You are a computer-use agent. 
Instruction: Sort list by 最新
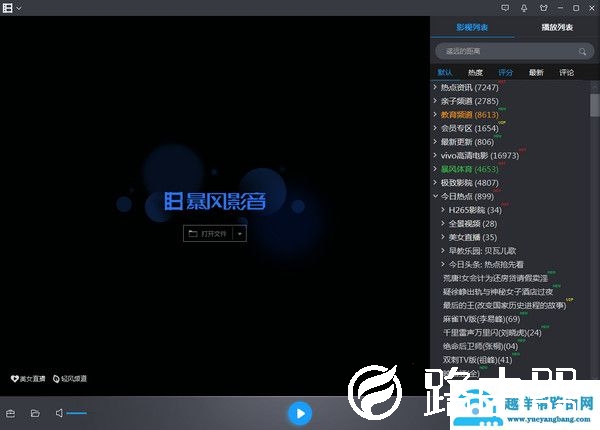(536, 72)
